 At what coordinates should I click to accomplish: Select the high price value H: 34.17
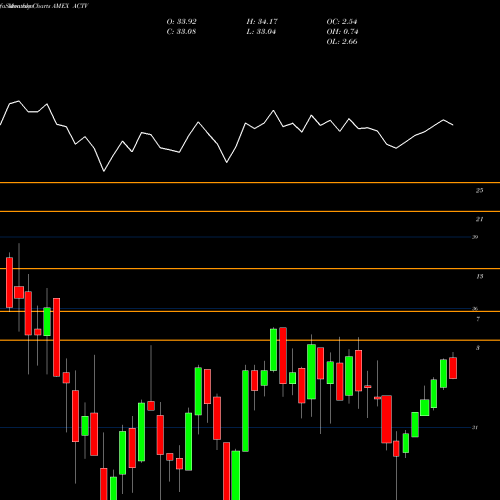[262, 22]
